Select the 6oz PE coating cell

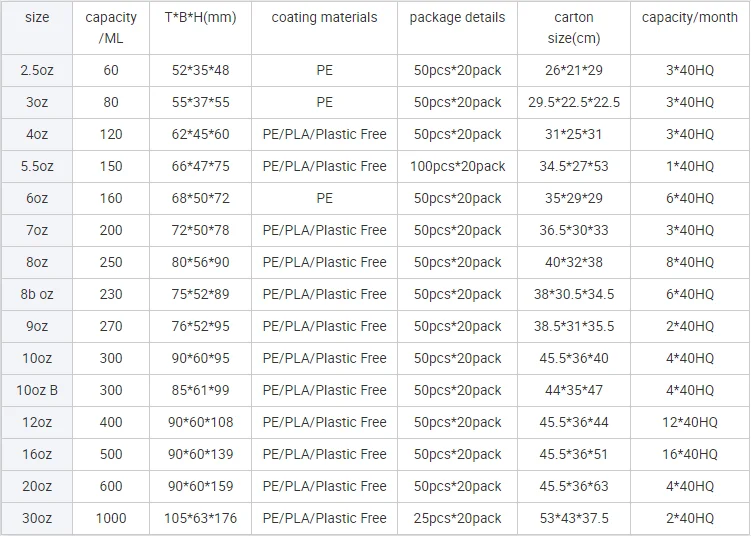(324, 198)
